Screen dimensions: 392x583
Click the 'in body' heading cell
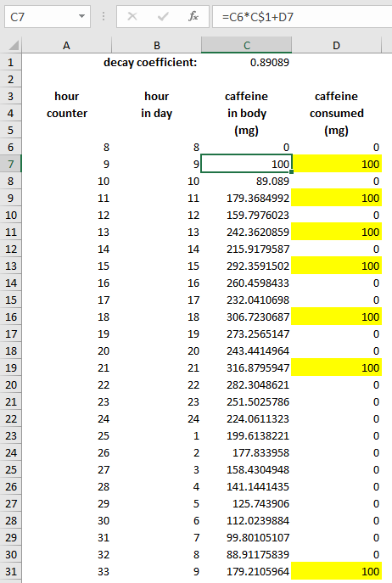247,114
